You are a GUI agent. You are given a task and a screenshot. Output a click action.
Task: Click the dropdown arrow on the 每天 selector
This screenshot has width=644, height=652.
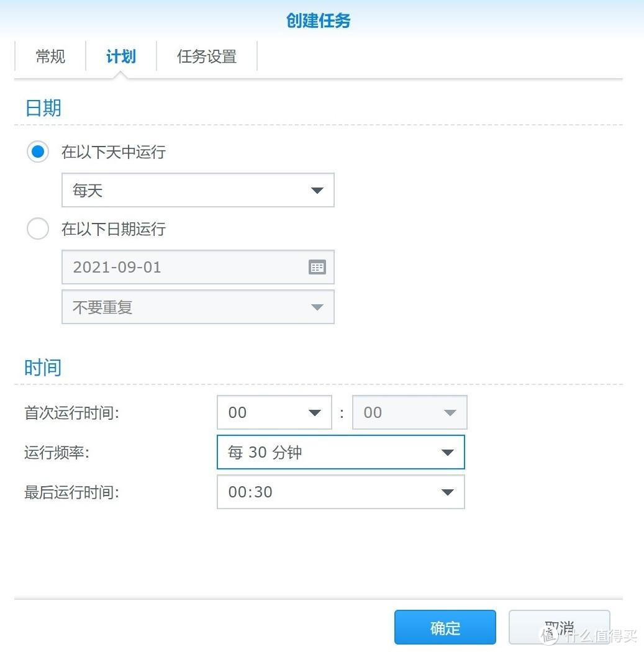(x=317, y=191)
